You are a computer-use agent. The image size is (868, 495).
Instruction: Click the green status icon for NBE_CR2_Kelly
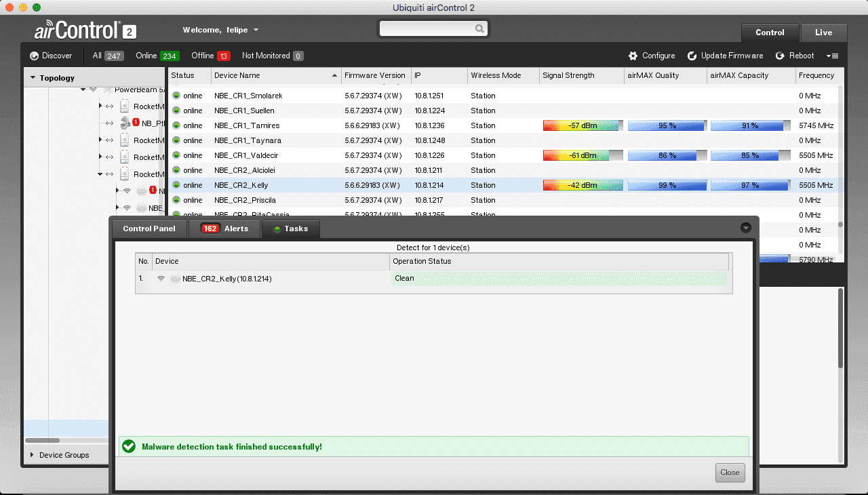click(x=176, y=185)
